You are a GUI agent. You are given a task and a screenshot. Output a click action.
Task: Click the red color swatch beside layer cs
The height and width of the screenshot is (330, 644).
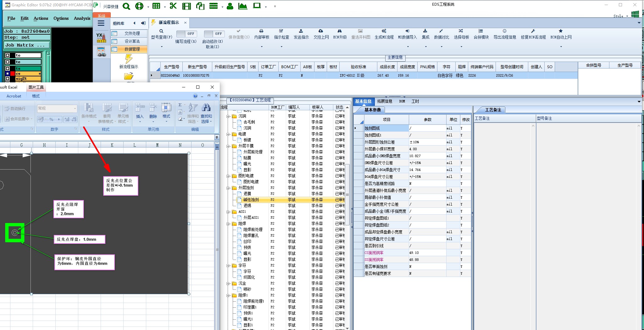(13, 74)
